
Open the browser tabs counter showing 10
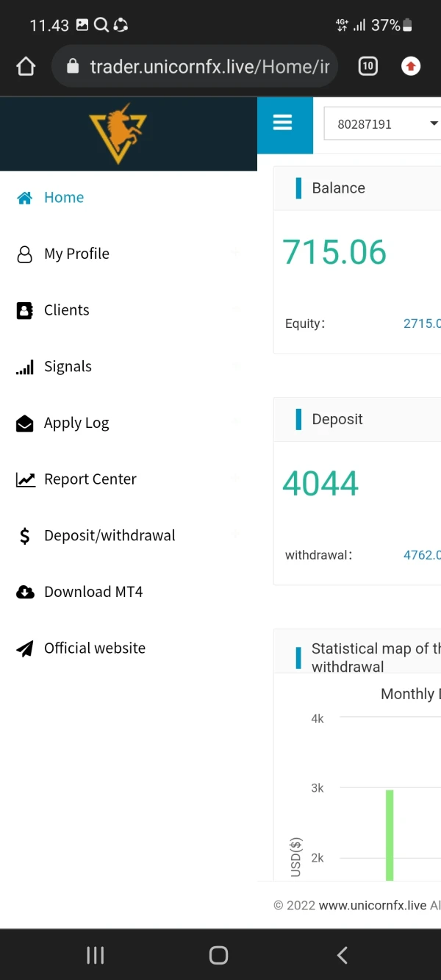tap(367, 67)
